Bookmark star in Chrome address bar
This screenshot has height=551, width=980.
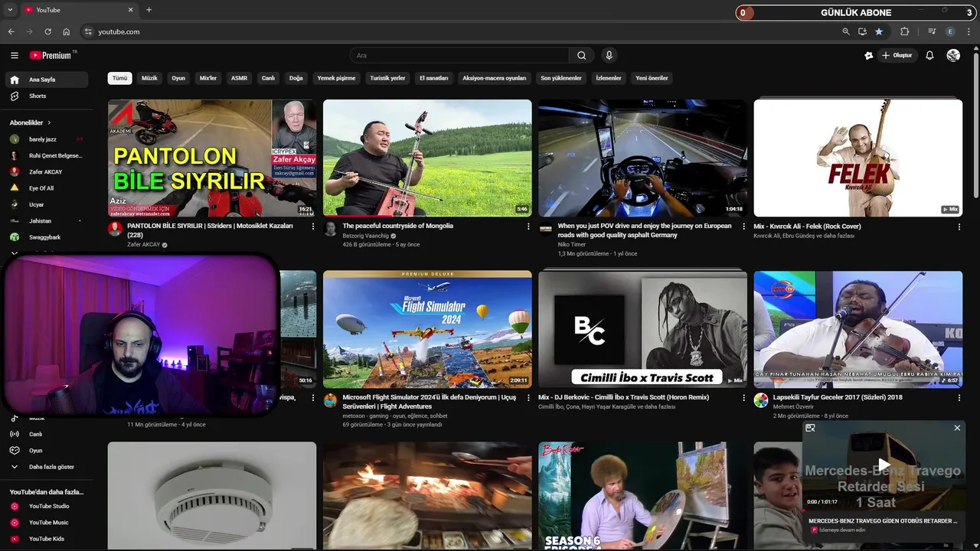click(879, 31)
